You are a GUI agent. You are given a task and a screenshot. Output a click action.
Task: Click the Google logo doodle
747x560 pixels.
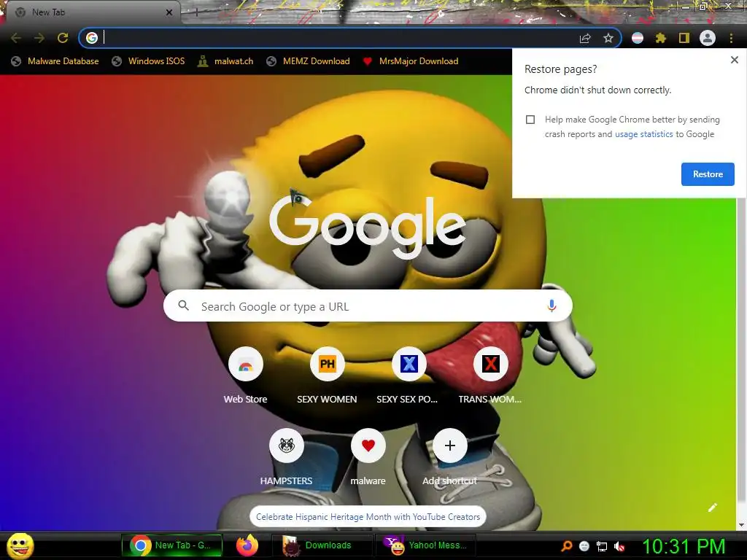coord(367,227)
